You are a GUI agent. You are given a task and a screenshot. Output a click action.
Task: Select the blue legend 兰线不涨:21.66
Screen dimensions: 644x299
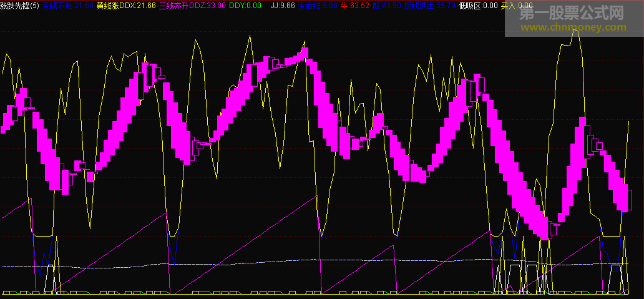pyautogui.click(x=68, y=6)
